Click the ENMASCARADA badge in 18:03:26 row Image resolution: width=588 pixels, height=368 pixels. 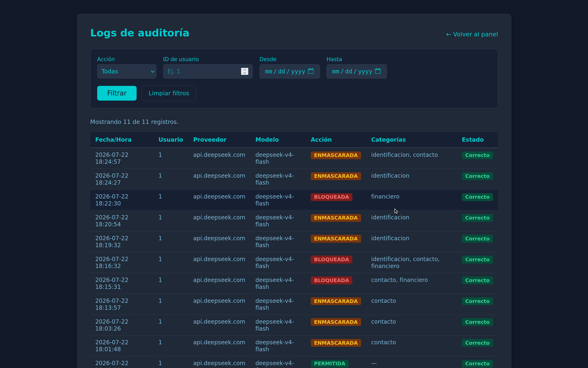pos(336,322)
